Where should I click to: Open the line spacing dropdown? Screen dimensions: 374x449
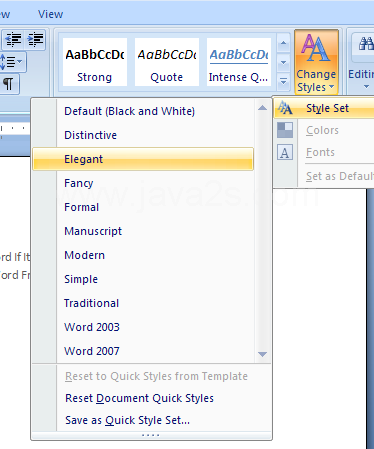pos(12,62)
